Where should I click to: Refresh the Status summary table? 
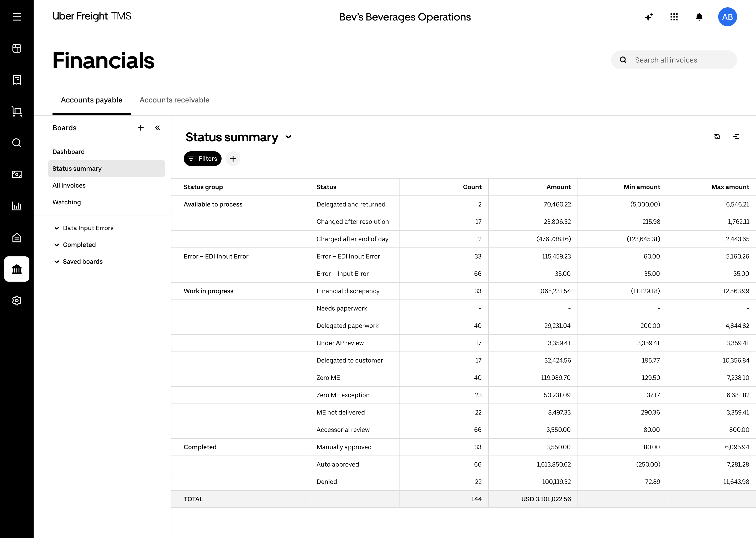point(717,137)
